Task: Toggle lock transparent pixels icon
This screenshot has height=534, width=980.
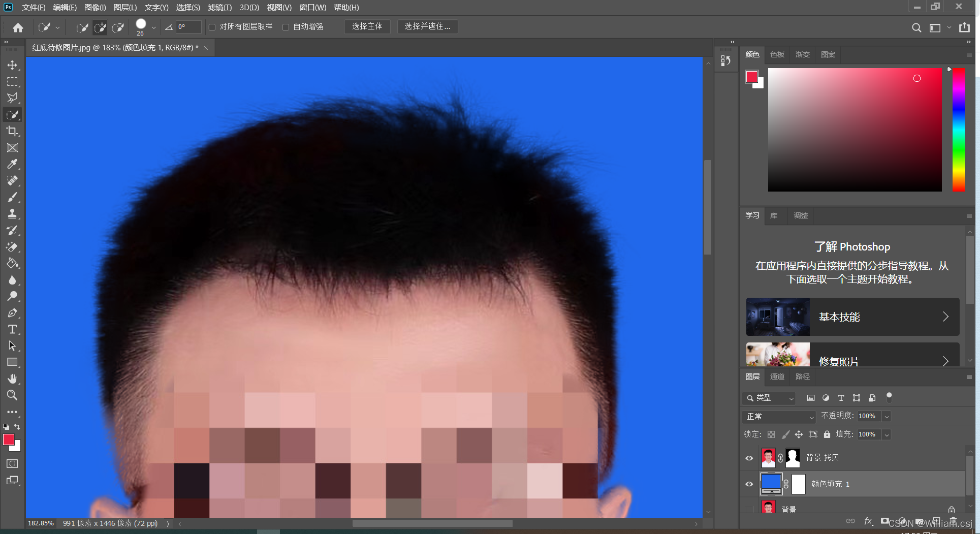Action: point(771,434)
